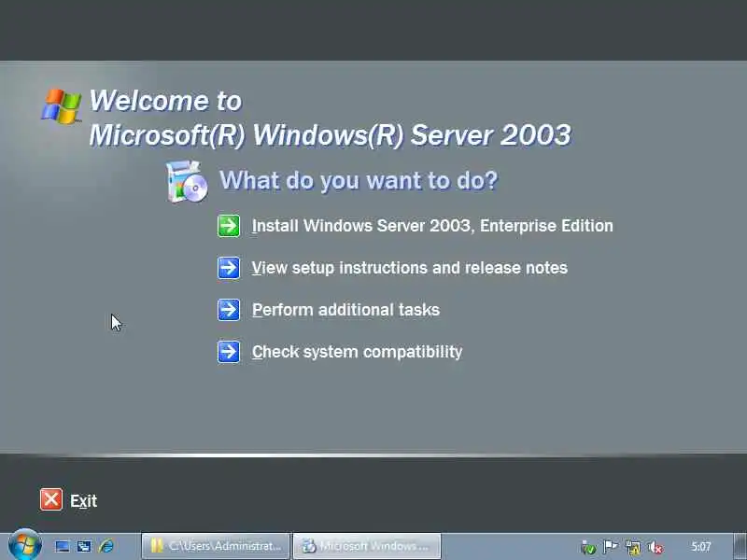Click the green arrow icon beside Install Windows Server 2003
The image size is (747, 560).
229,226
